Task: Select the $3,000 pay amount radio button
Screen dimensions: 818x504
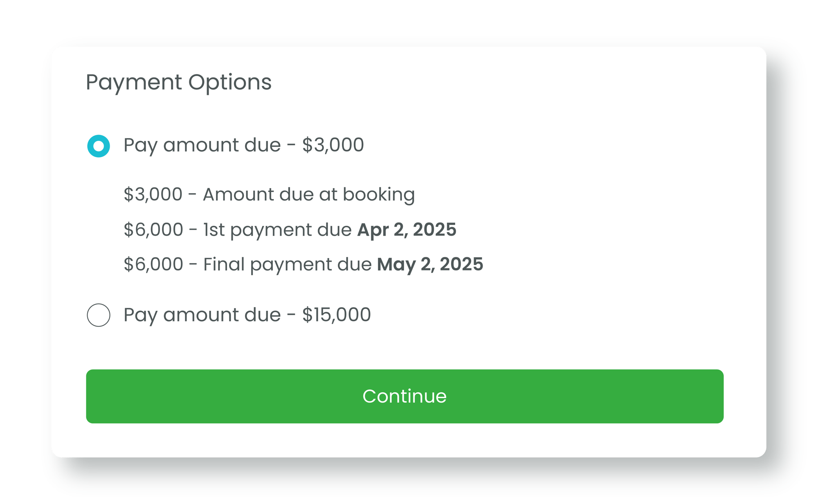Action: click(x=99, y=146)
